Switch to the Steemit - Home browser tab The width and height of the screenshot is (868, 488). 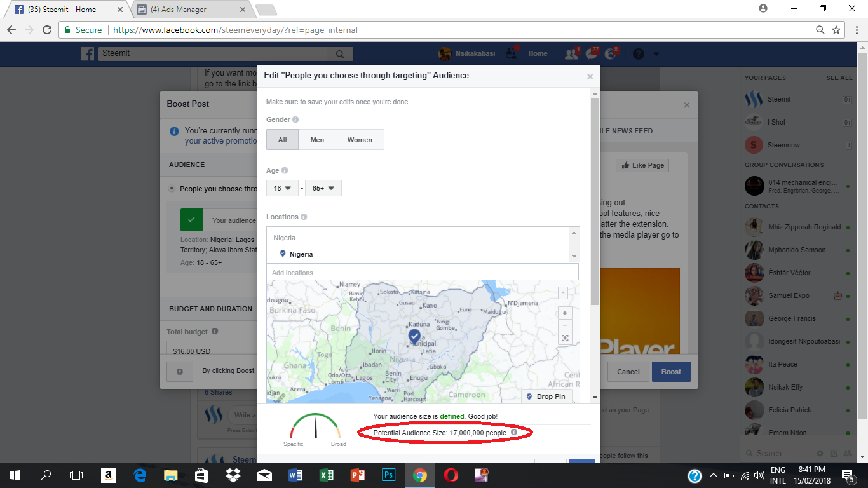pyautogui.click(x=67, y=10)
